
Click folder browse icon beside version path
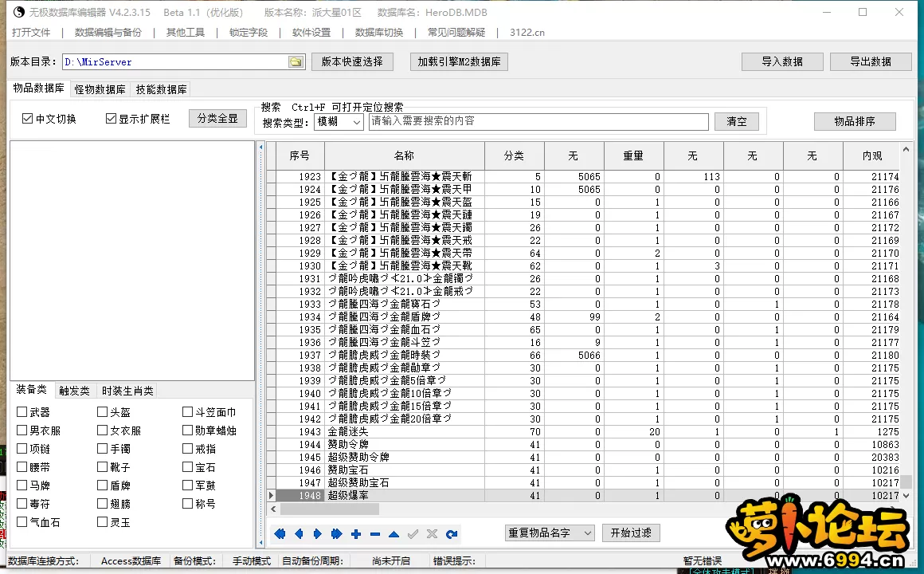(x=296, y=62)
